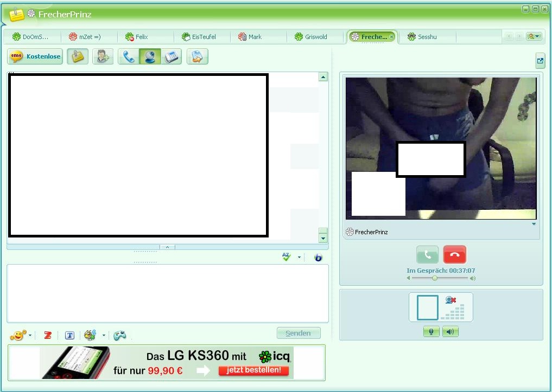Open the text font formatting T icon

tap(69, 336)
